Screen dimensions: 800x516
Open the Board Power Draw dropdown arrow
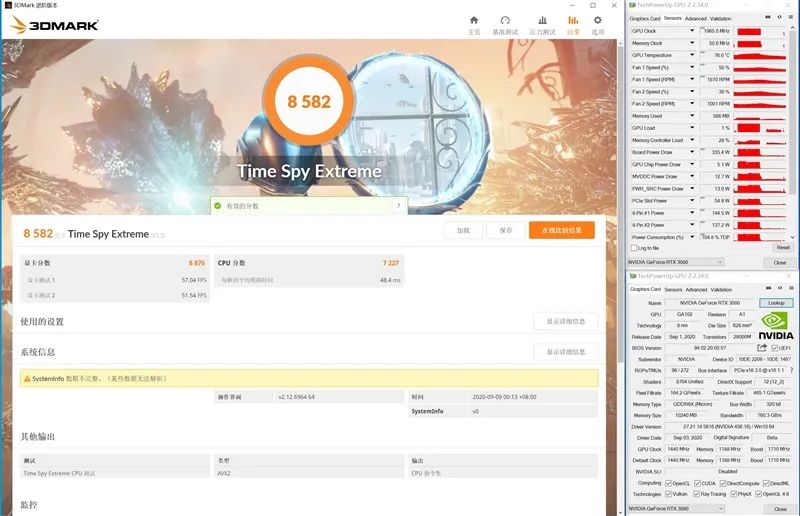click(x=692, y=152)
